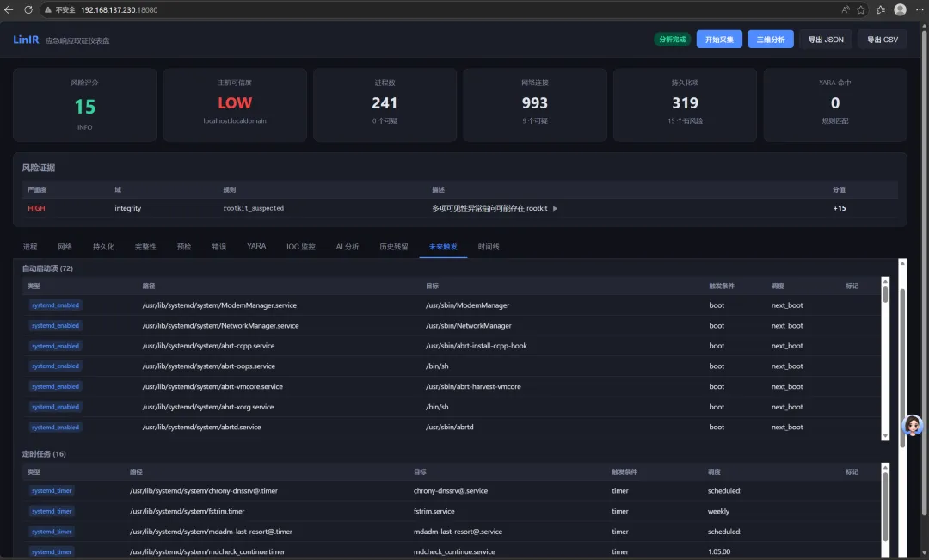Click the autostart table scrollbar thumb

click(885, 294)
